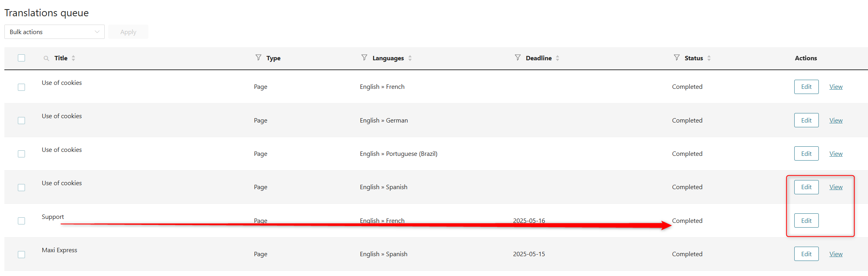This screenshot has width=868, height=276.
Task: Edit the Use of cookies French translation
Action: [x=806, y=87]
